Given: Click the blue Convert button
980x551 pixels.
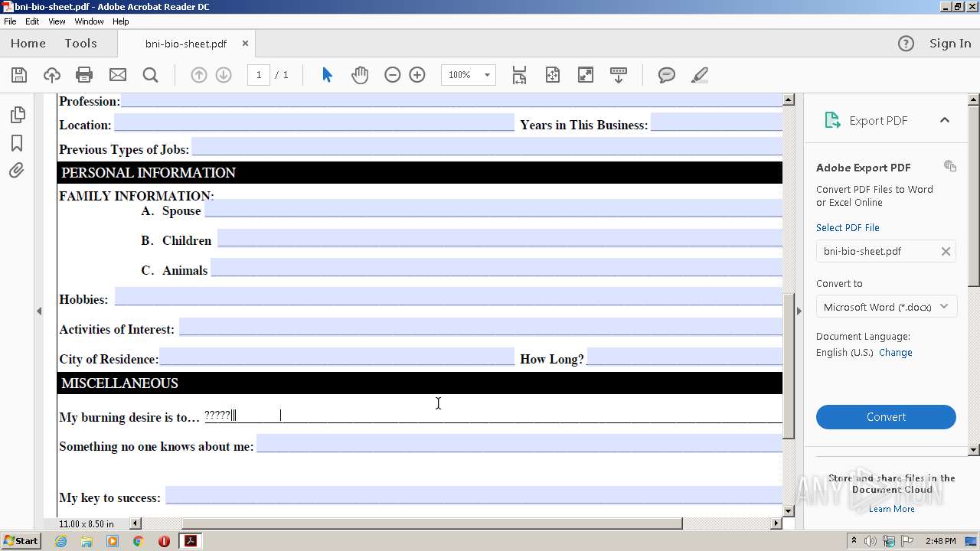Looking at the screenshot, I should tap(886, 417).
